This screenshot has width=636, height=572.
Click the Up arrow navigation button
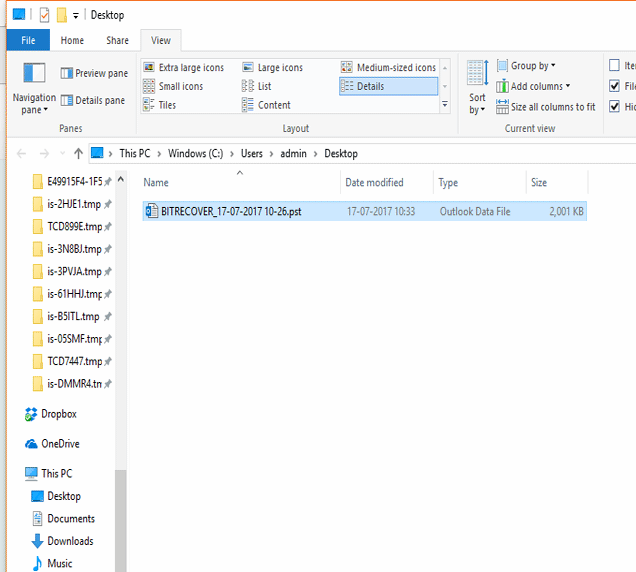click(x=78, y=153)
